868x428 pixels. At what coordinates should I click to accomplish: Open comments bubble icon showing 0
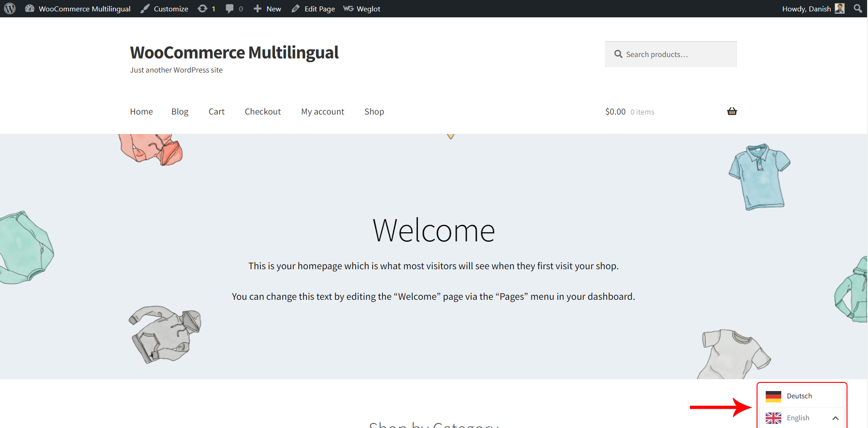click(234, 9)
